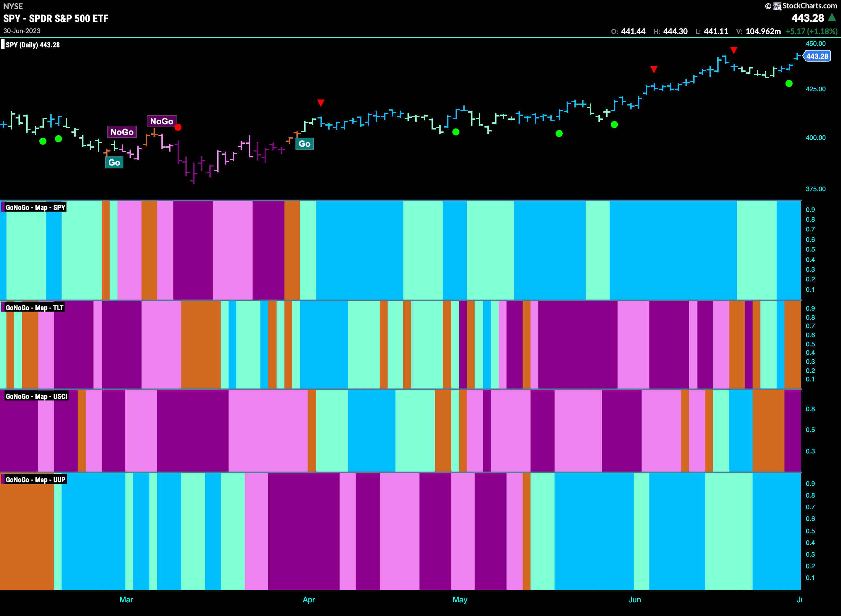Viewport: 841px width, 616px height.
Task: Click the green up-arrow beside 443.28
Action: (832, 17)
